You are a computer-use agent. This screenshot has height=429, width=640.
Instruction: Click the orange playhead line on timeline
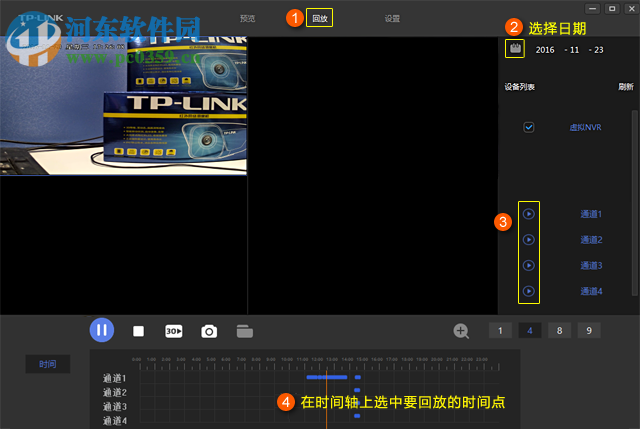click(327, 400)
